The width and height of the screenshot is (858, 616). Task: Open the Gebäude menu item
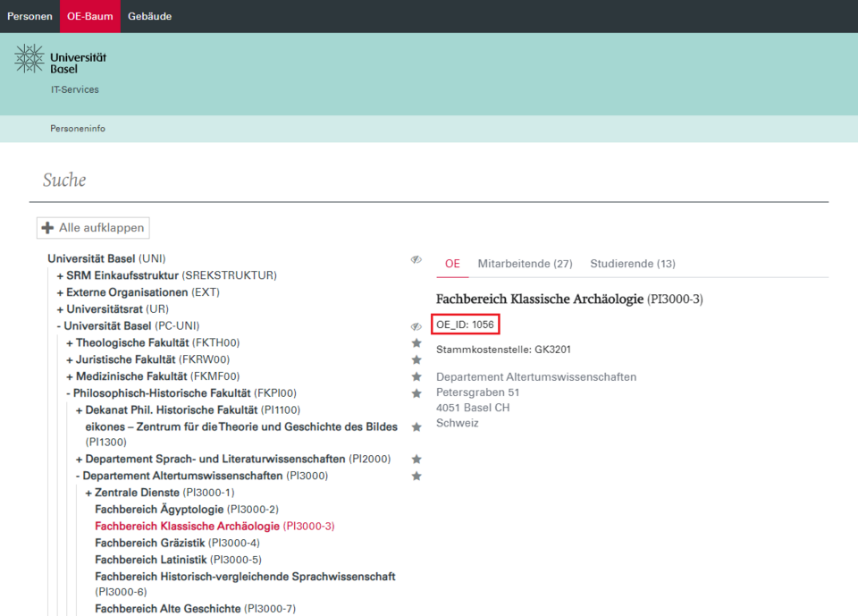pos(150,16)
